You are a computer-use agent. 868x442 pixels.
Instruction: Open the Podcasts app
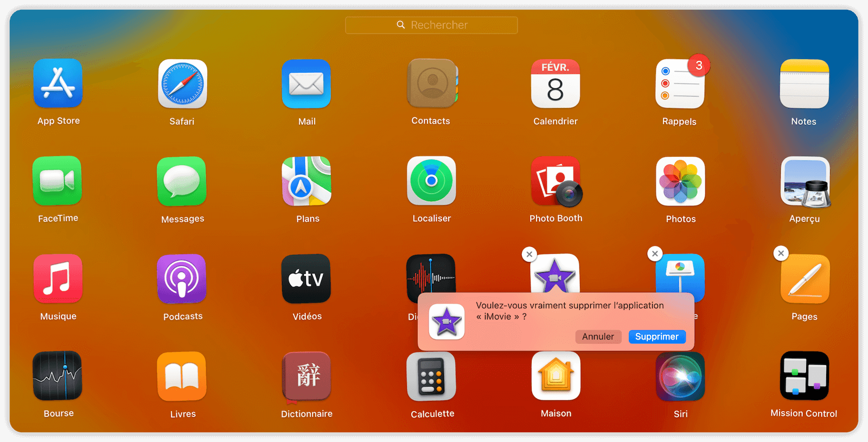click(182, 279)
